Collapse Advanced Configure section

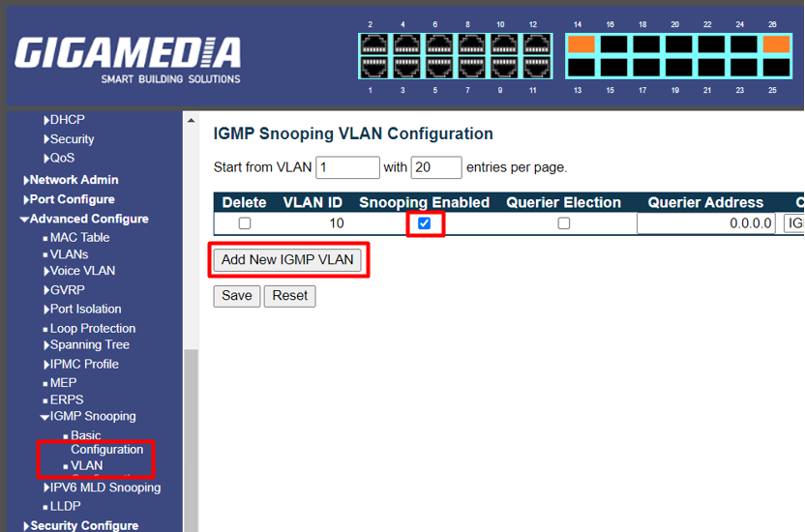point(84,219)
